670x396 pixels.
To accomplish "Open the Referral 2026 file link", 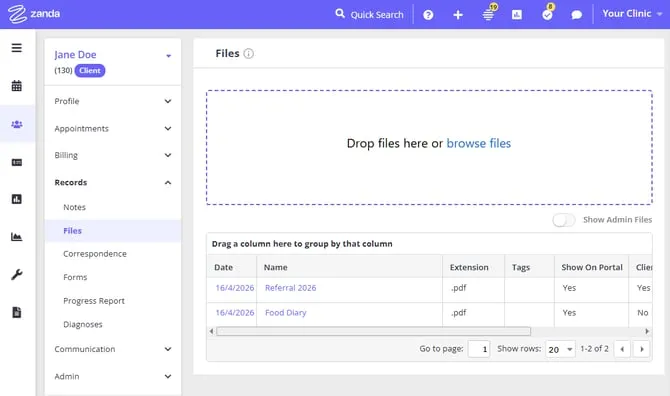I will pos(291,288).
